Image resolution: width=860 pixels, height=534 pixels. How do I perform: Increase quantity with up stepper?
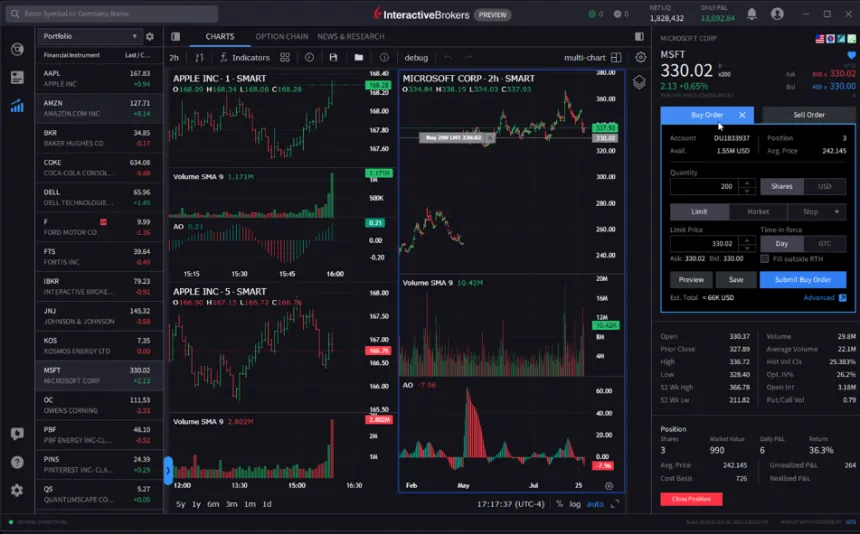click(746, 183)
